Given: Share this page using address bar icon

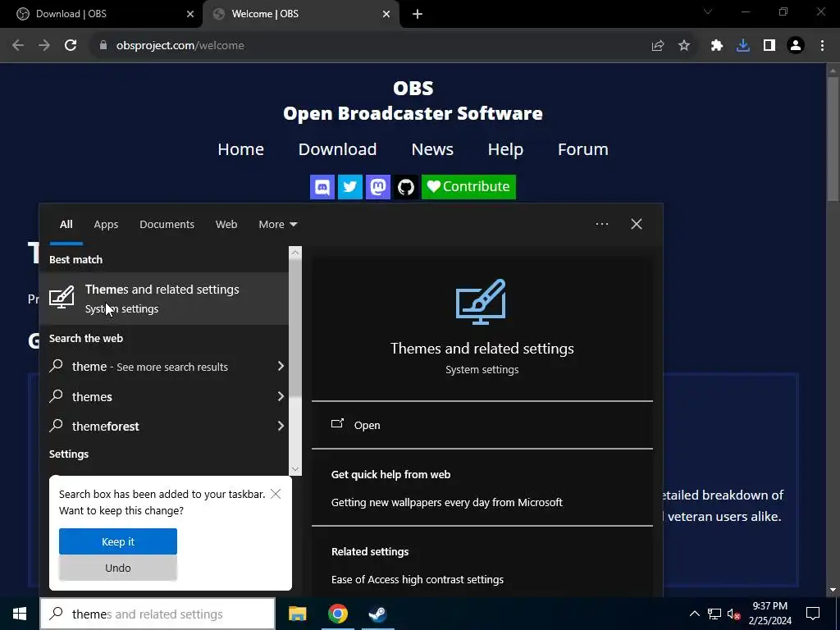Looking at the screenshot, I should pos(658,46).
